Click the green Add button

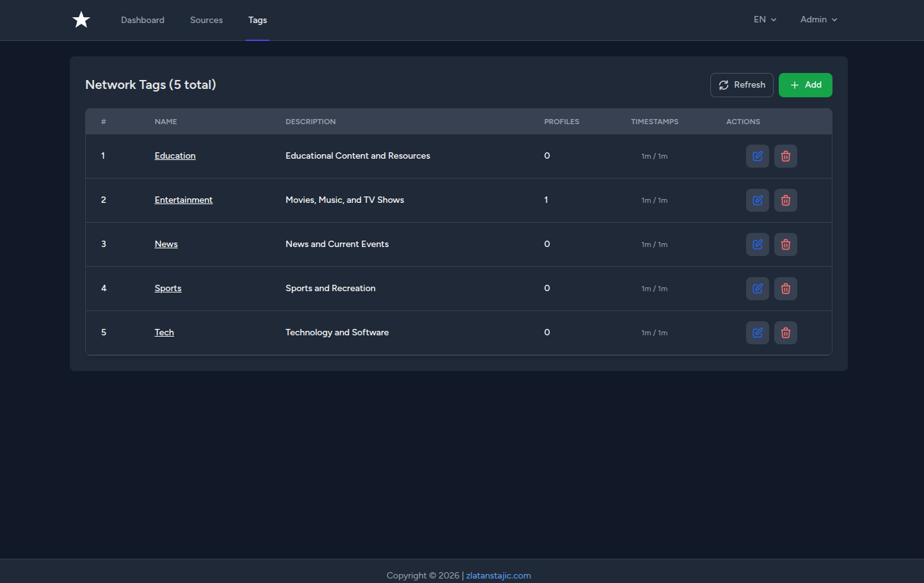(805, 84)
